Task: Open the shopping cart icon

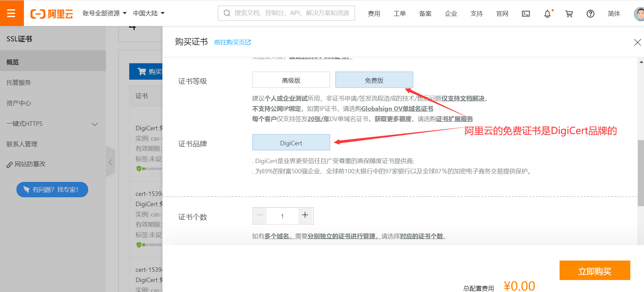Action: 569,14
